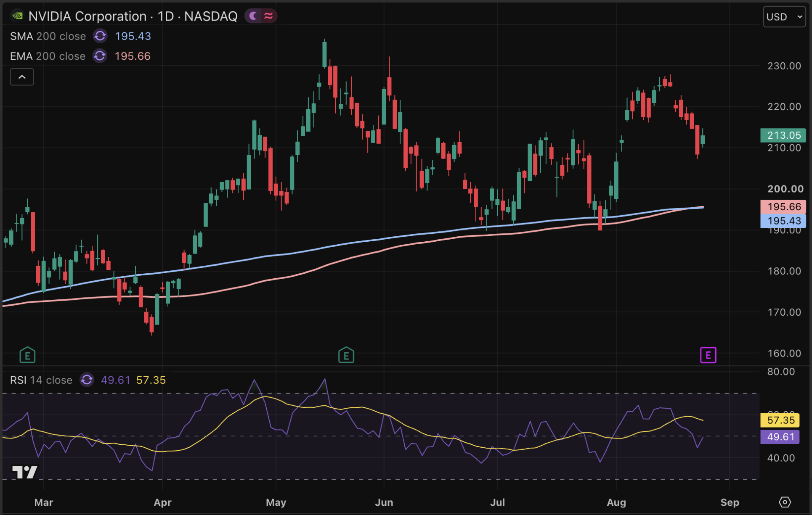Click the Mar label on the time axis
Viewport: 812px width, 515px height.
click(44, 502)
